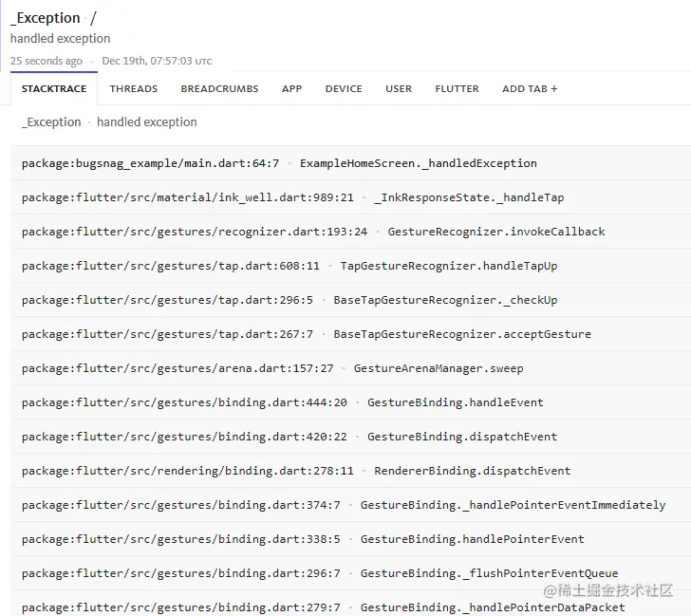The image size is (691, 616).
Task: Click ExampleHomeScreen._handledException method name
Action: (419, 163)
